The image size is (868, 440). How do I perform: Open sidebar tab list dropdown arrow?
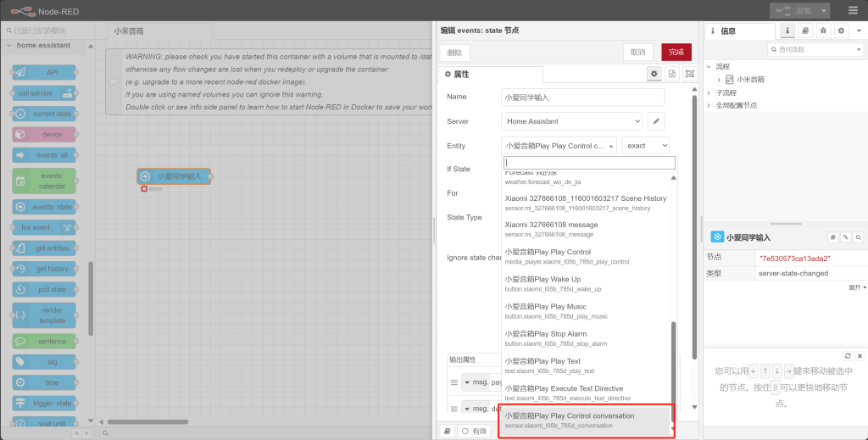tap(860, 31)
